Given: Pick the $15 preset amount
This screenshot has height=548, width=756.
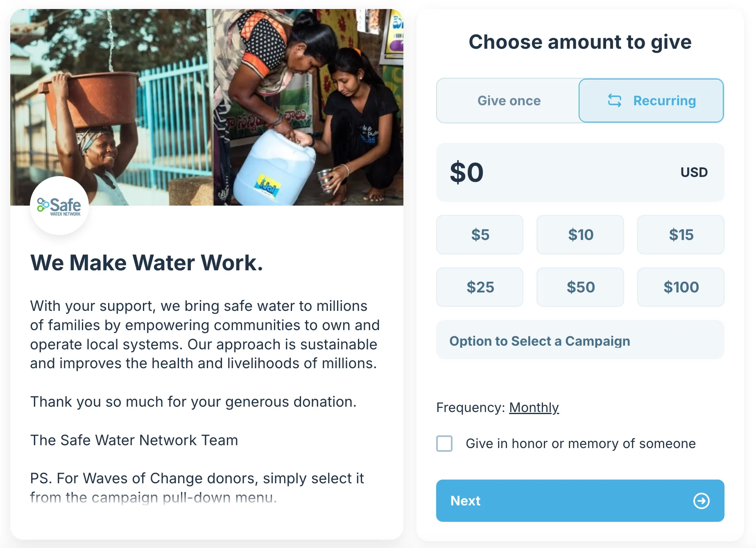Looking at the screenshot, I should (x=681, y=235).
